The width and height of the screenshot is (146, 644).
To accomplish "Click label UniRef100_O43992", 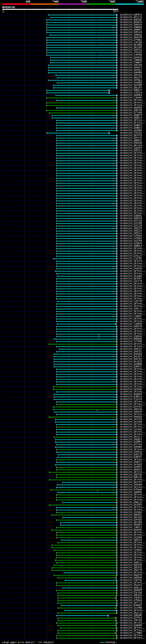I will click(131, 464).
